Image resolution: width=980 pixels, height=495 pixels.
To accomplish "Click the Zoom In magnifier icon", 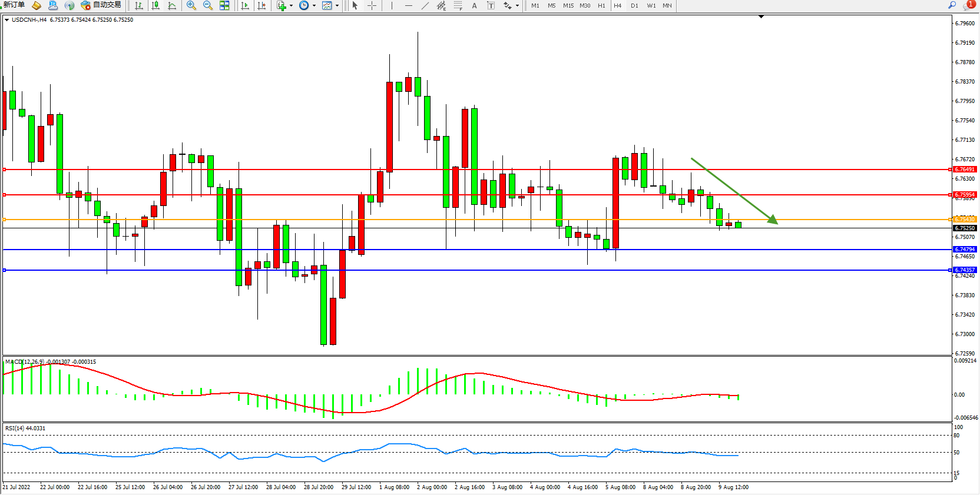I will (x=191, y=5).
